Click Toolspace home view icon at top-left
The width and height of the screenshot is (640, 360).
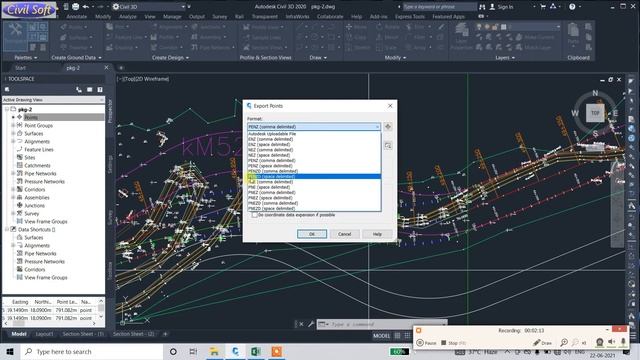click(7, 89)
